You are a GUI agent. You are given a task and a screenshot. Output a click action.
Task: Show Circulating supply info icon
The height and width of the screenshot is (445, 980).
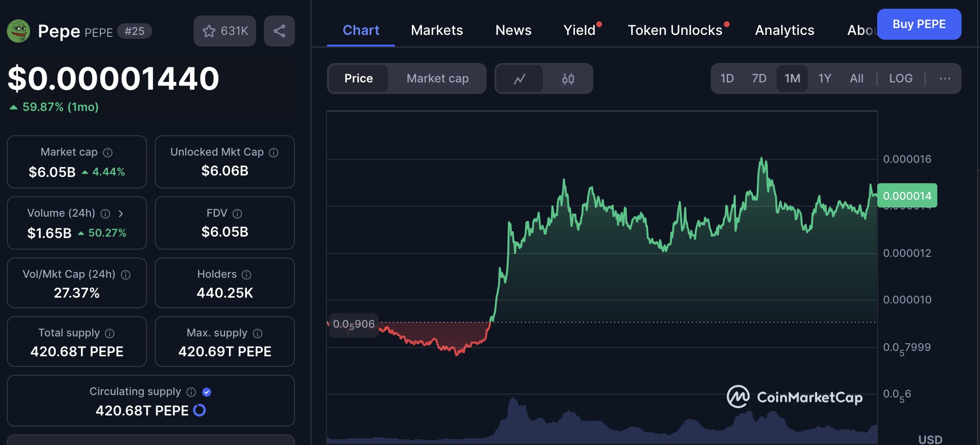191,392
